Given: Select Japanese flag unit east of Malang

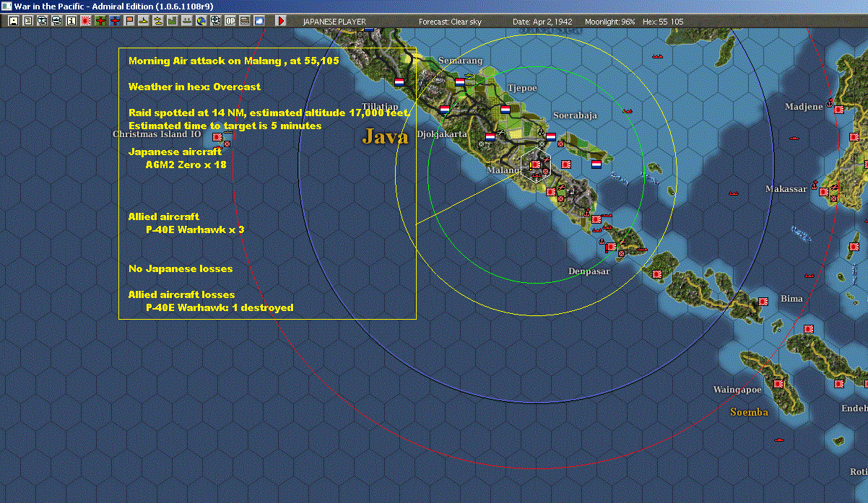Looking at the screenshot, I should click(566, 165).
